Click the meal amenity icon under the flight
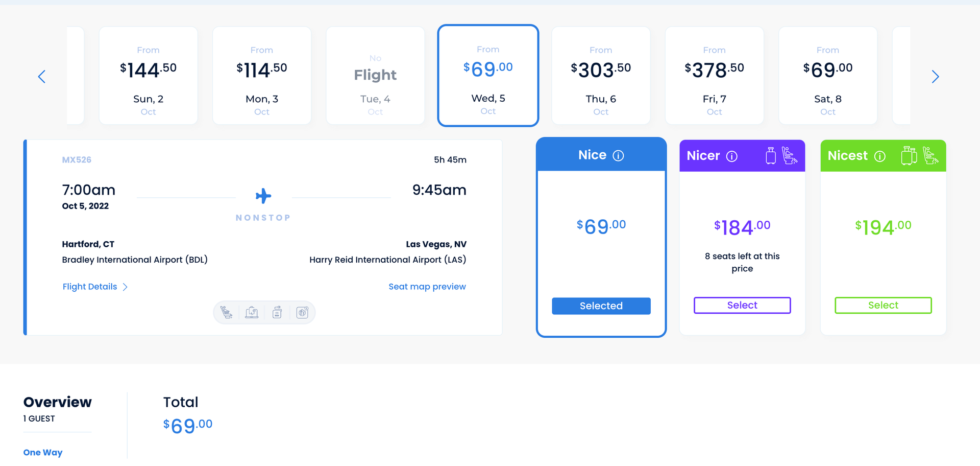 [x=302, y=312]
